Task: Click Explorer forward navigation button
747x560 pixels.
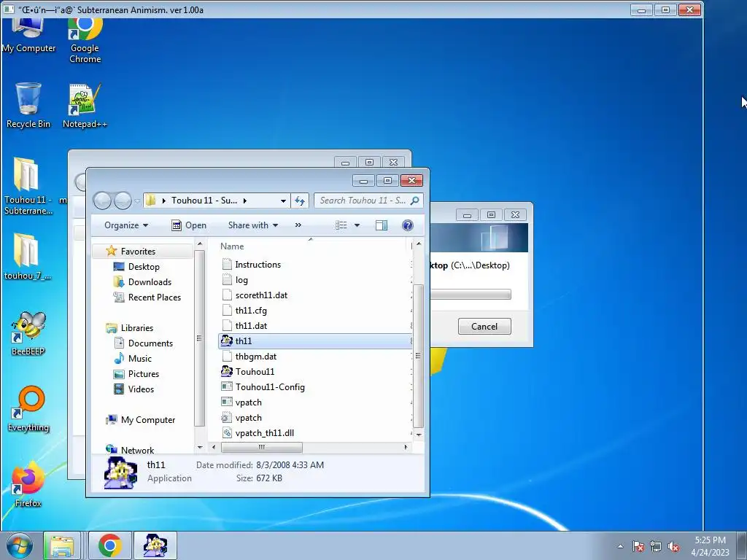Action: 123,201
